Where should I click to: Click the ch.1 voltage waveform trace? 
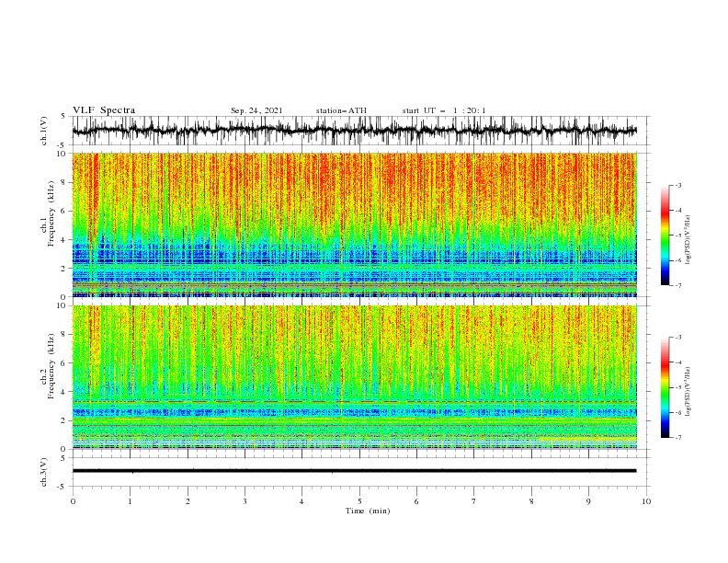pyautogui.click(x=355, y=131)
